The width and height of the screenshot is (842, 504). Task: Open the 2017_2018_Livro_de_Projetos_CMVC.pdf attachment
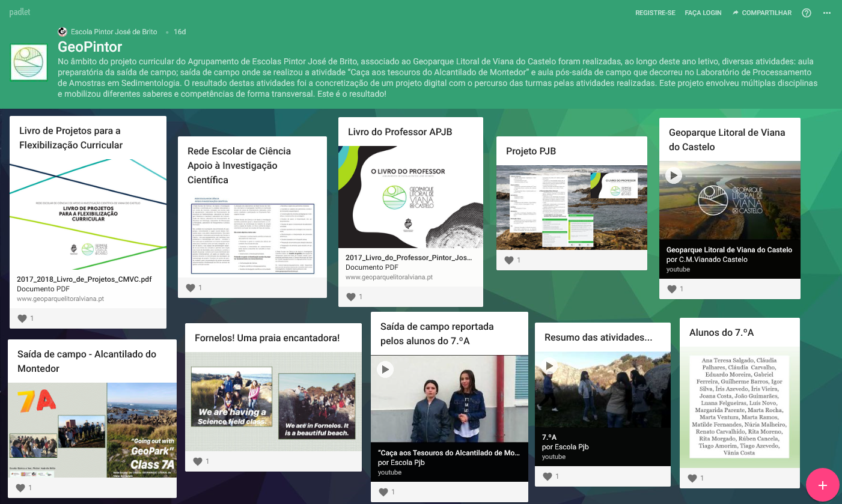[84, 279]
